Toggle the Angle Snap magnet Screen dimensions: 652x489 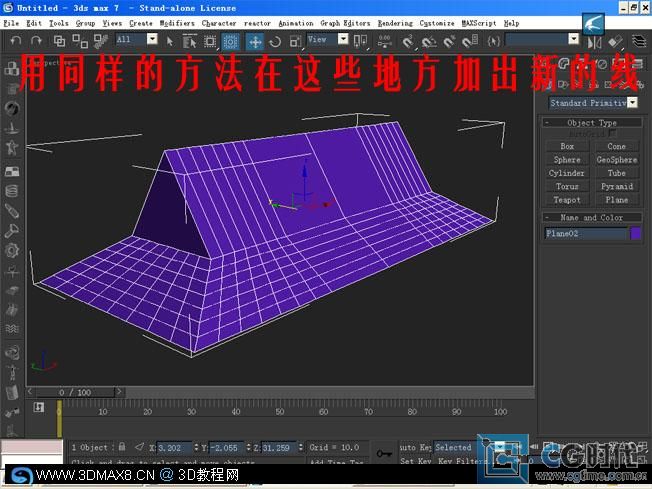(x=429, y=41)
